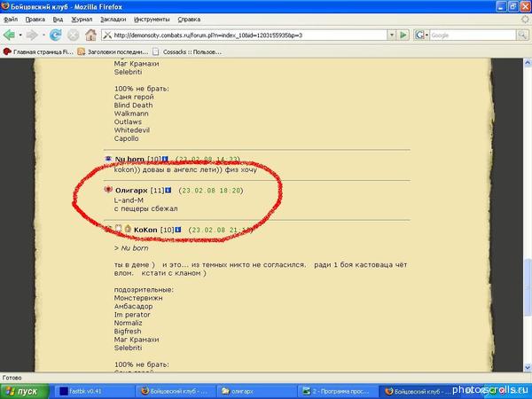The height and width of the screenshot is (399, 532).
Task: Click the timestamp '23.02.08 18:20'
Action: (x=211, y=191)
